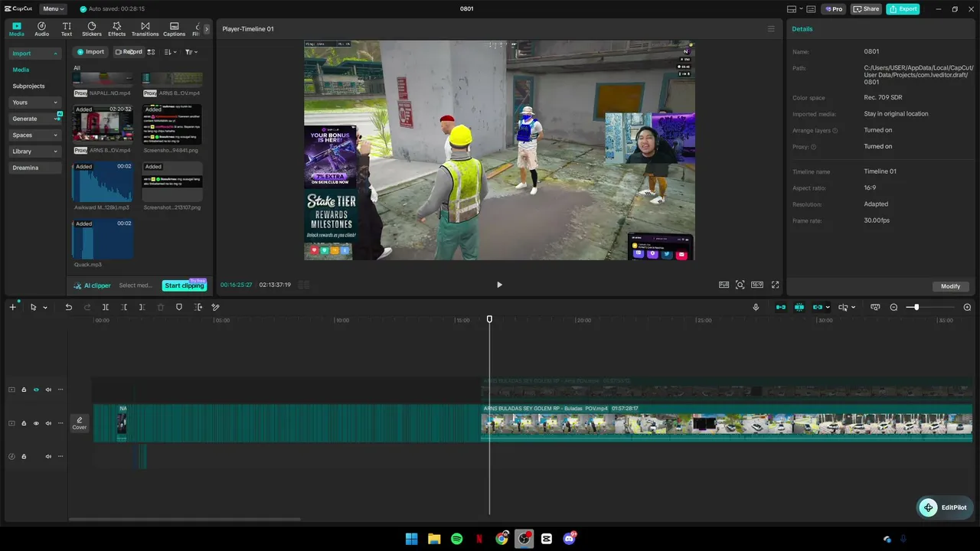Click the Import media button
Image resolution: width=980 pixels, height=551 pixels.
coord(90,52)
